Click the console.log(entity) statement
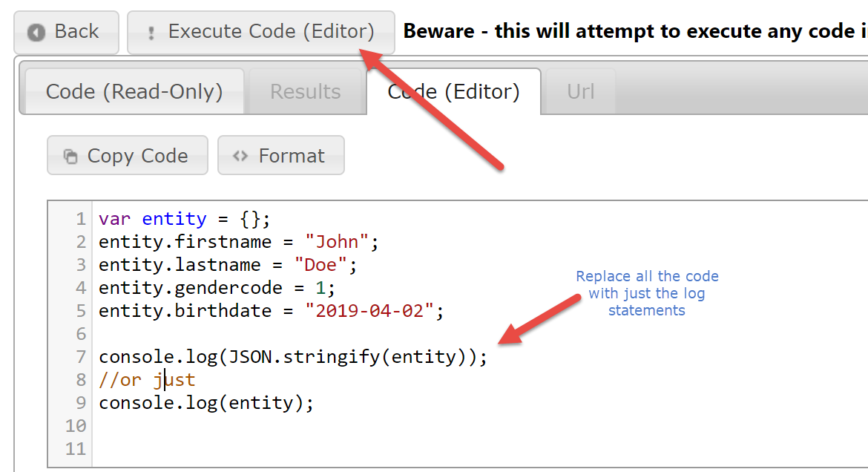The height and width of the screenshot is (472, 868). coord(206,403)
